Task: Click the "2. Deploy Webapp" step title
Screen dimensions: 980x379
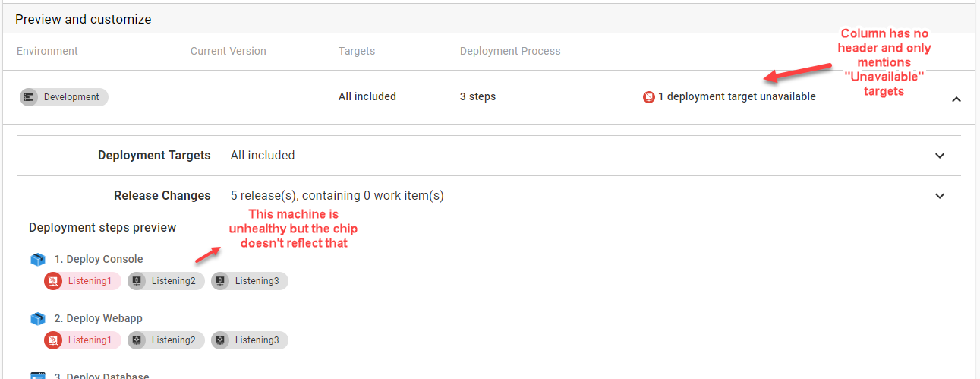Action: pyautogui.click(x=99, y=318)
